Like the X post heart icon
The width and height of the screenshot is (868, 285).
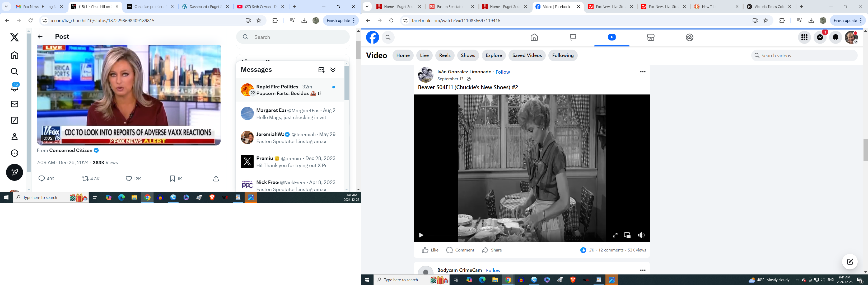point(129,179)
